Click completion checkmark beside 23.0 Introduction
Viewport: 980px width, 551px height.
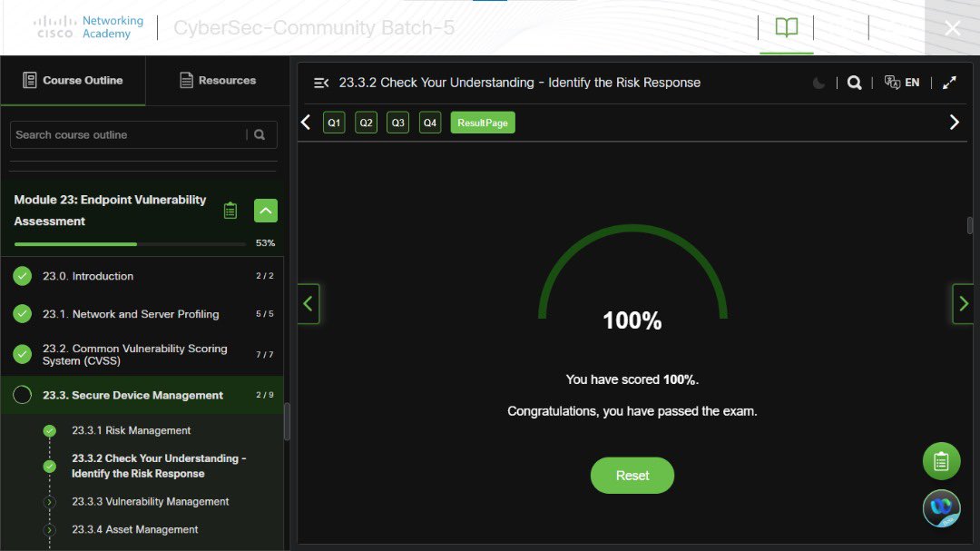click(x=23, y=276)
